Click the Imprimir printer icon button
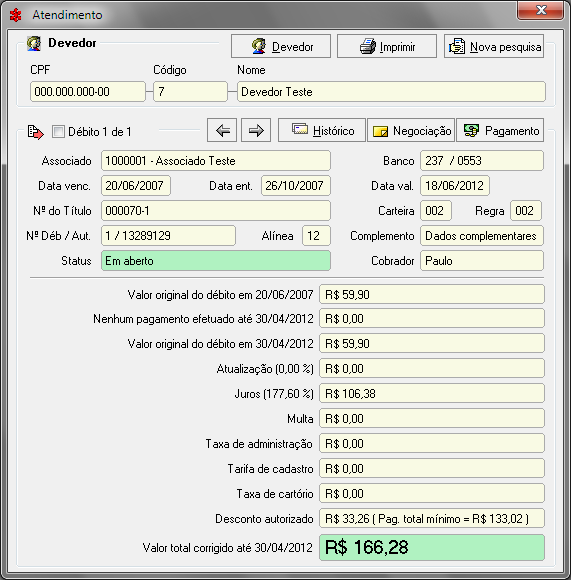The image size is (571, 580). (x=387, y=46)
